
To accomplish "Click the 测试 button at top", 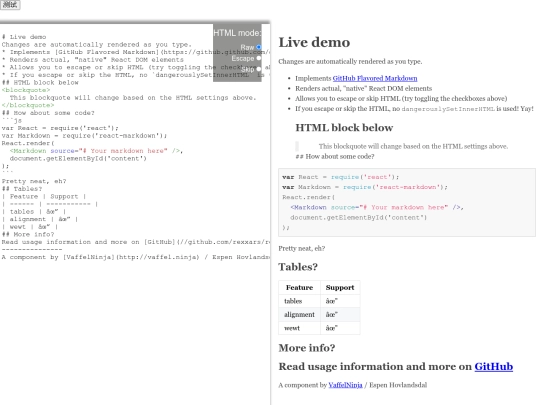I will pyautogui.click(x=10, y=4).
